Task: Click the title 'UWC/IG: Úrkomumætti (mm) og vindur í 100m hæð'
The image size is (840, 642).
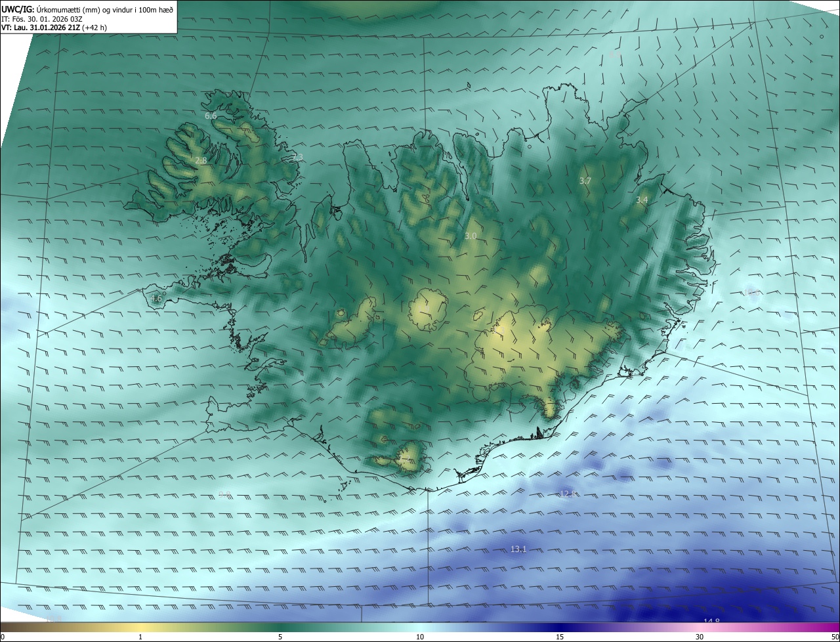Action: click(87, 9)
